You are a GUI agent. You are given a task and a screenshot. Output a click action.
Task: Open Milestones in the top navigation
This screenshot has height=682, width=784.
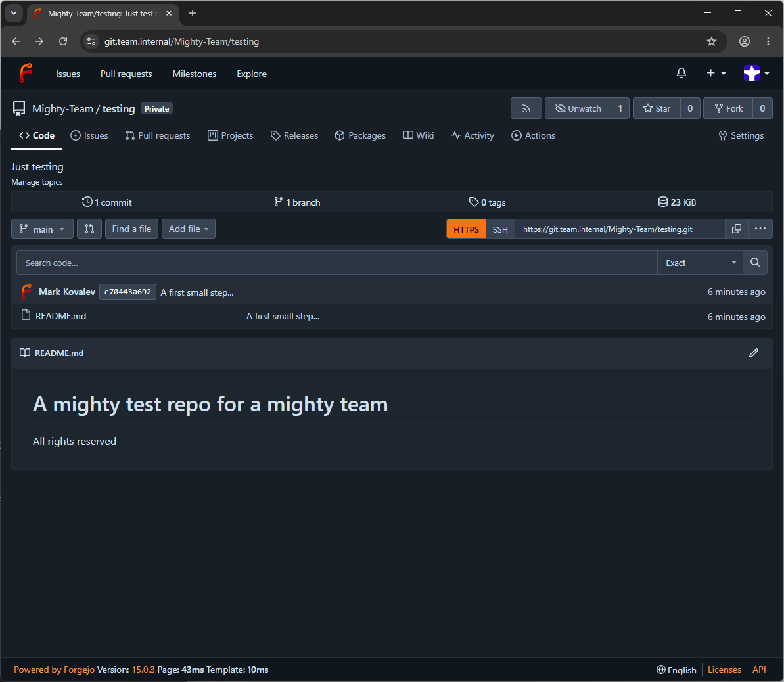tap(195, 74)
